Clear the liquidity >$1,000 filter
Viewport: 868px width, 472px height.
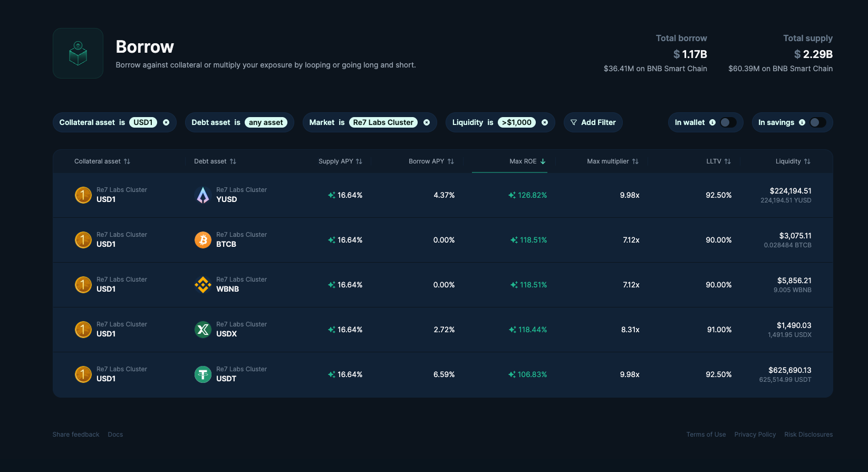click(545, 122)
